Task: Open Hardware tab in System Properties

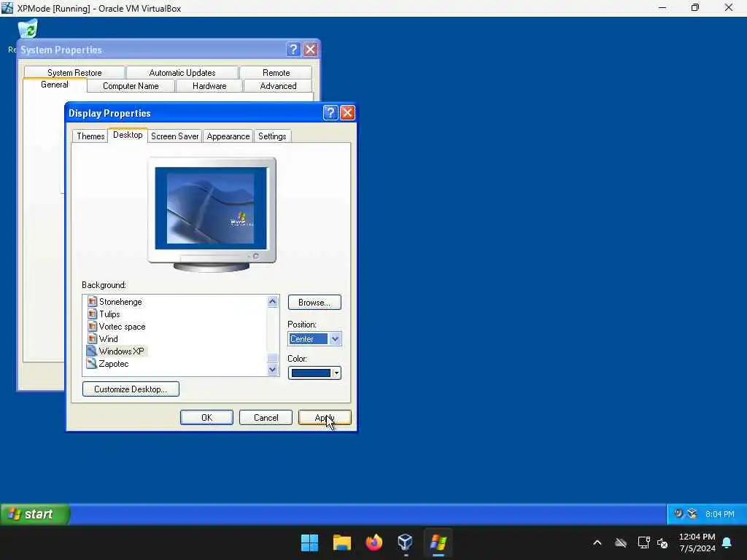Action: tap(209, 86)
